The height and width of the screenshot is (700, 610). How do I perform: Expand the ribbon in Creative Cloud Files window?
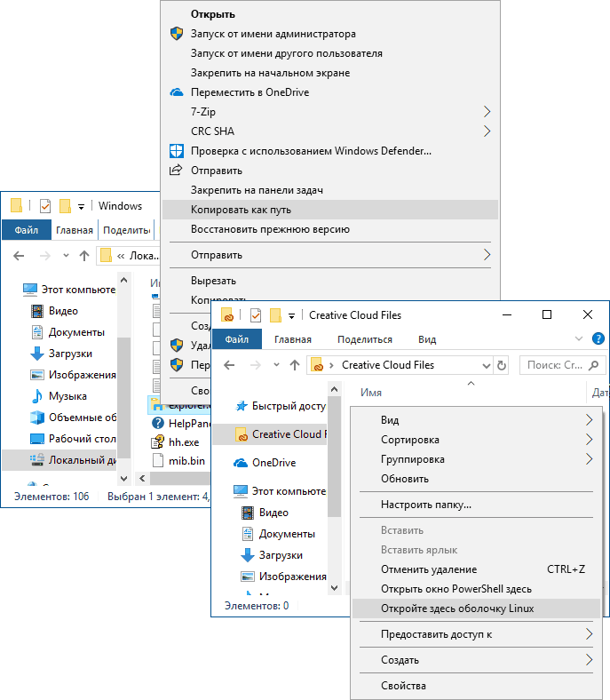click(579, 338)
